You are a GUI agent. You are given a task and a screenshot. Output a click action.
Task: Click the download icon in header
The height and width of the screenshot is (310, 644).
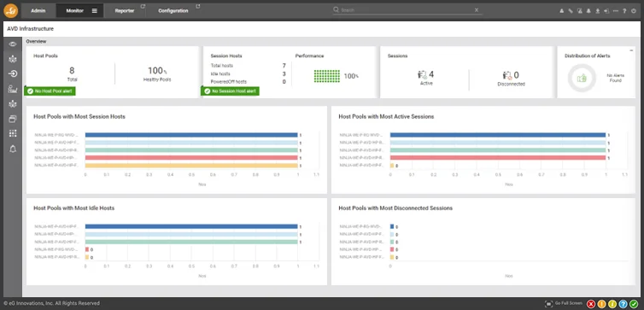(x=598, y=11)
